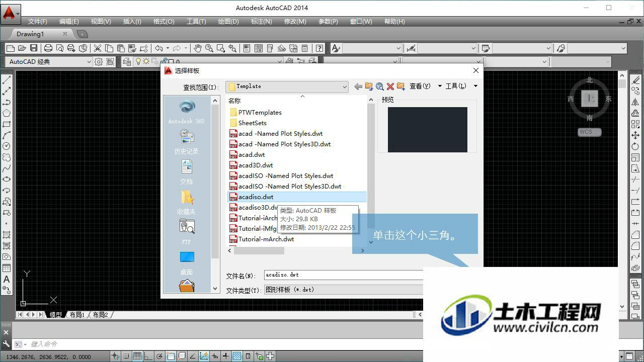Select the Pan hand tool
644x362 pixels.
[x=198, y=48]
